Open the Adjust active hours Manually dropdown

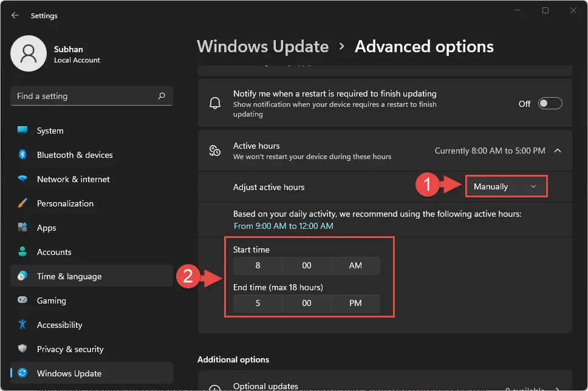pyautogui.click(x=506, y=186)
